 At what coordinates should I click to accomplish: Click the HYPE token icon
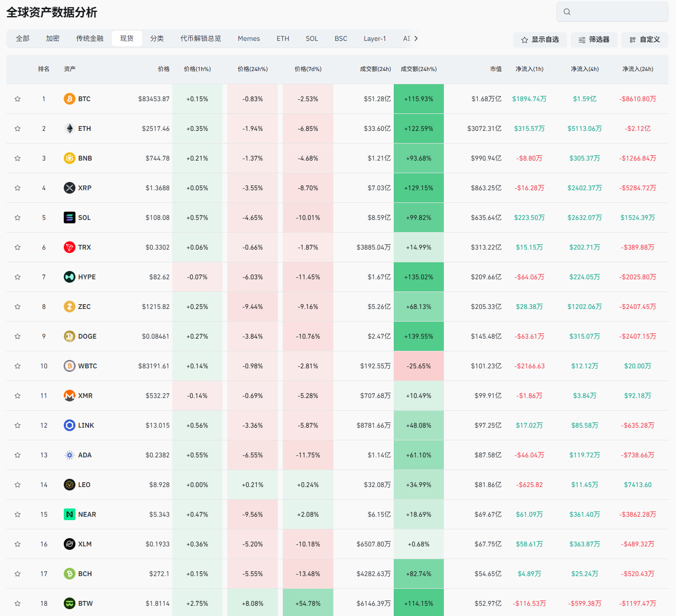[x=70, y=277]
